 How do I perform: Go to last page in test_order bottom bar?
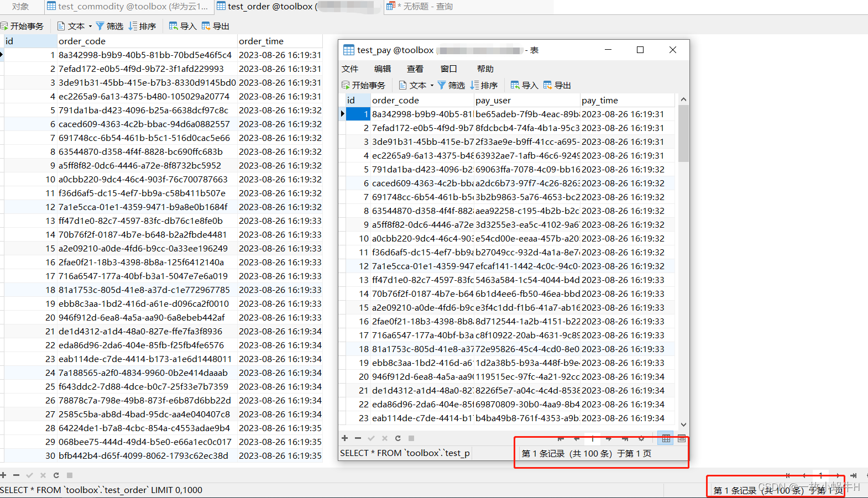pos(854,475)
